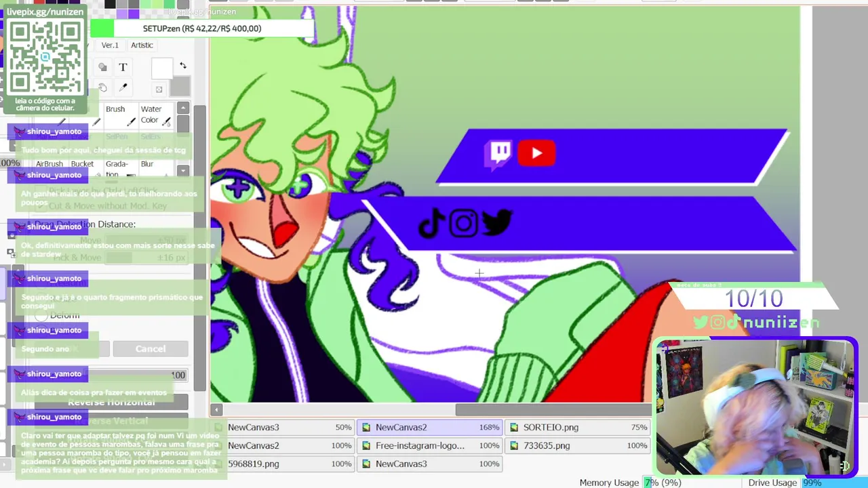
Task: Switch to the Ver.1 brush tab
Action: (x=110, y=45)
